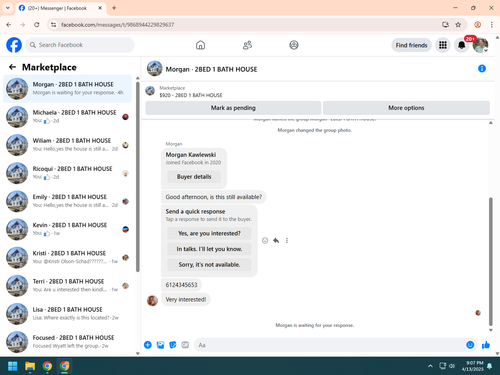Click the Search Facebook field

pos(80,45)
